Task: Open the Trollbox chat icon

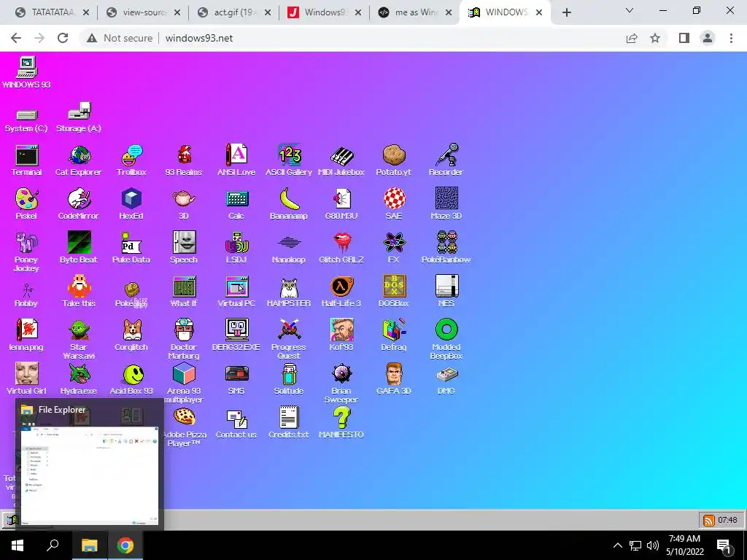Action: click(131, 160)
